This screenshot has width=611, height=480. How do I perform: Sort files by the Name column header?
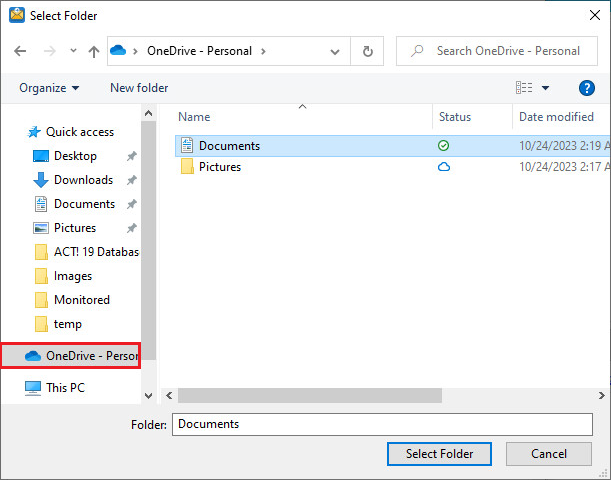[194, 117]
